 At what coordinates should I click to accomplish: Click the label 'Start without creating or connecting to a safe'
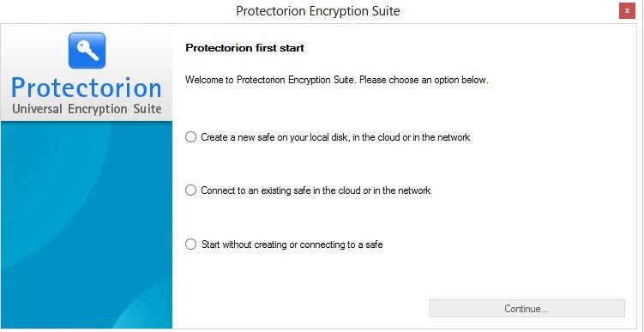292,244
